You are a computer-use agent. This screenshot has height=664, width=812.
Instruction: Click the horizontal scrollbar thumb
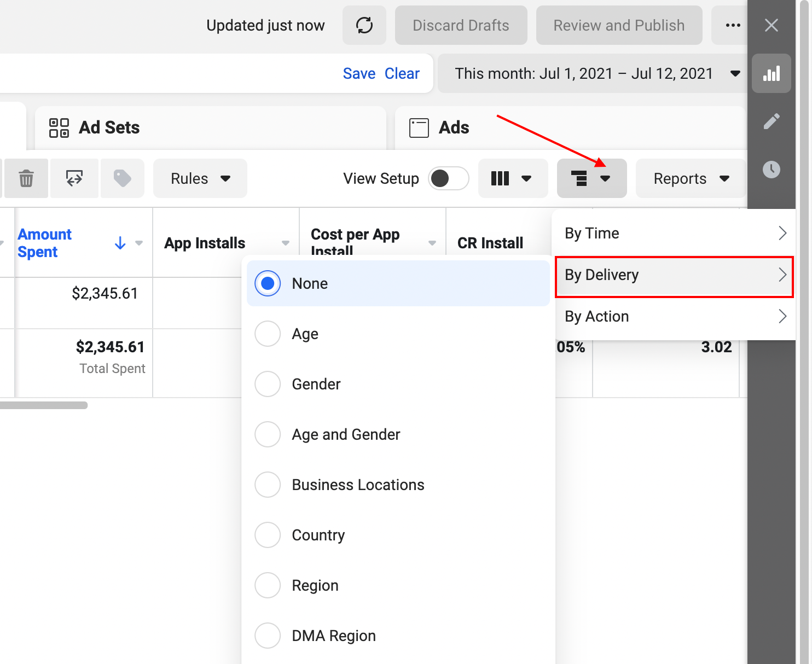[44, 405]
